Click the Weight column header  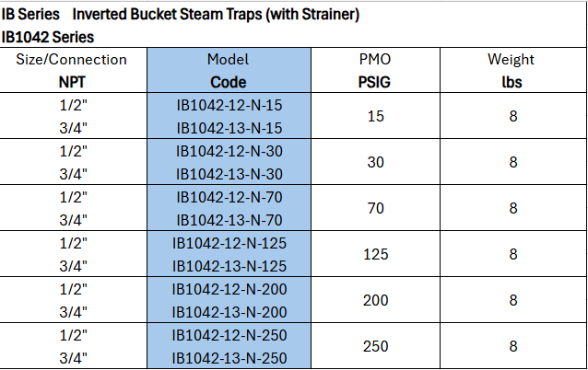pyautogui.click(x=512, y=60)
